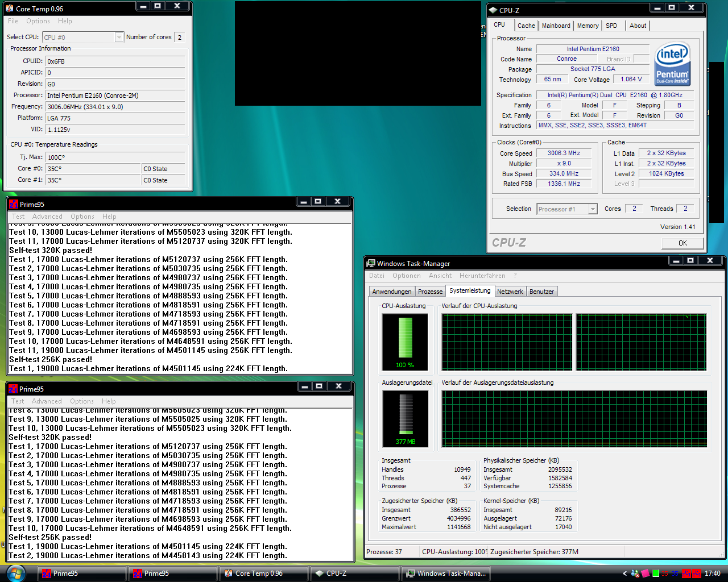Click the green CPU usage tray icon
Viewport: 728px width, 582px height.
point(656,573)
